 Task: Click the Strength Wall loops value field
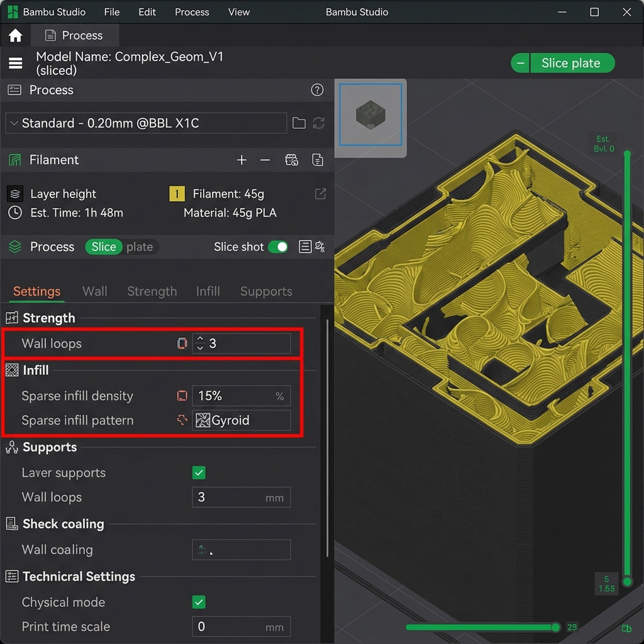click(x=241, y=343)
